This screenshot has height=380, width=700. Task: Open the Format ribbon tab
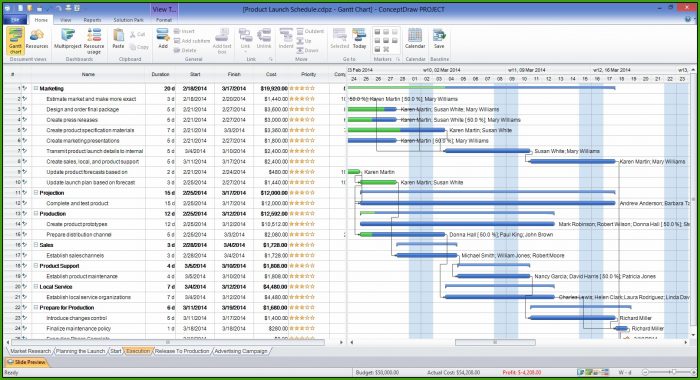pos(164,20)
